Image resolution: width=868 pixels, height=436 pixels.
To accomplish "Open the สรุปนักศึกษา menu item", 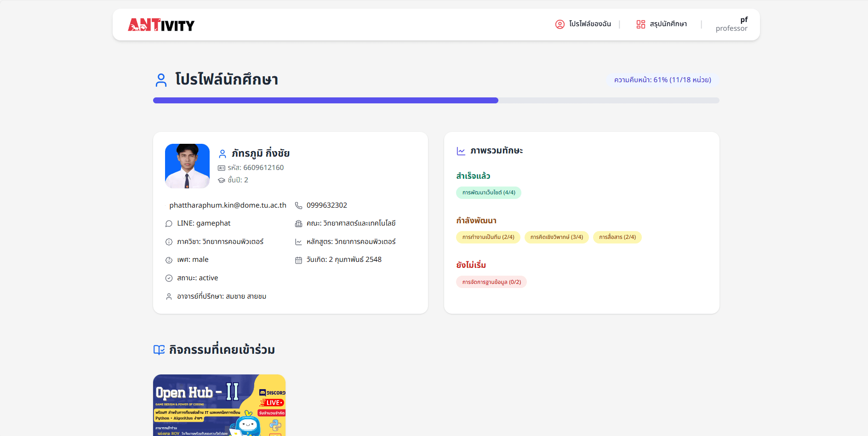I will (668, 24).
